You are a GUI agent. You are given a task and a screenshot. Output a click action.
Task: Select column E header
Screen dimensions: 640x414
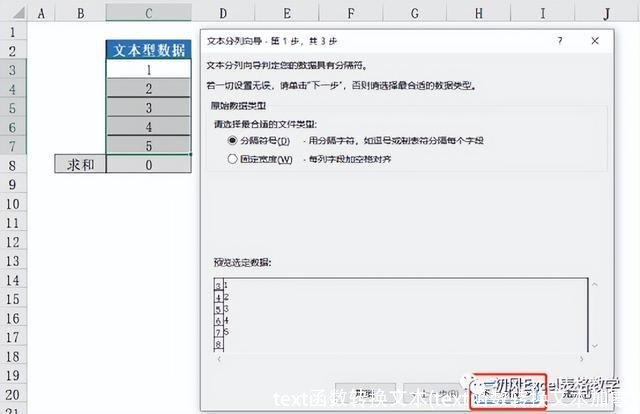(x=287, y=13)
